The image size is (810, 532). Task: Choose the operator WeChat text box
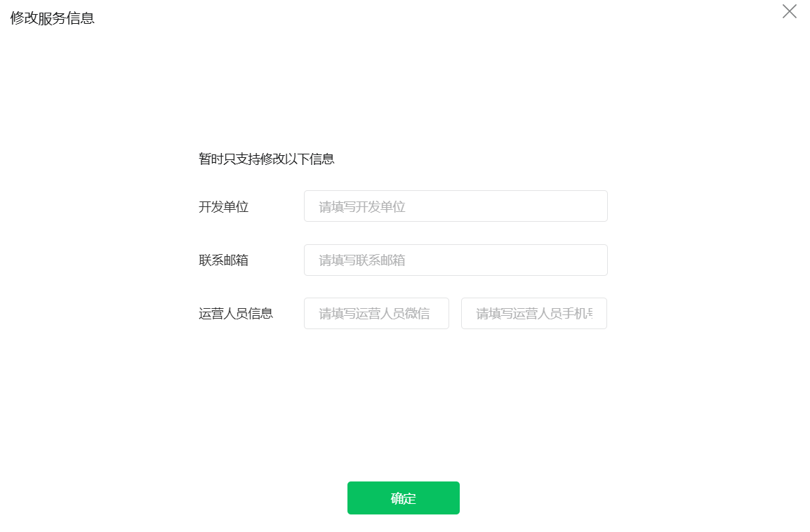[376, 314]
